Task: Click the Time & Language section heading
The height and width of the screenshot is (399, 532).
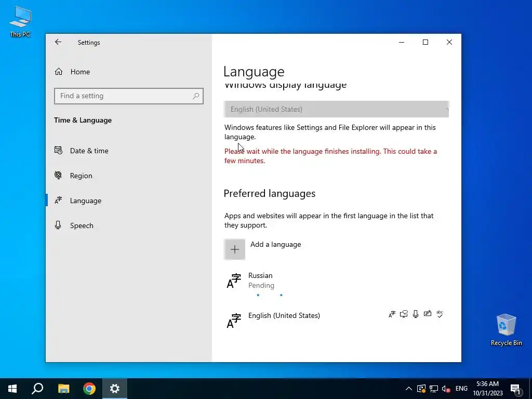Action: pos(83,120)
